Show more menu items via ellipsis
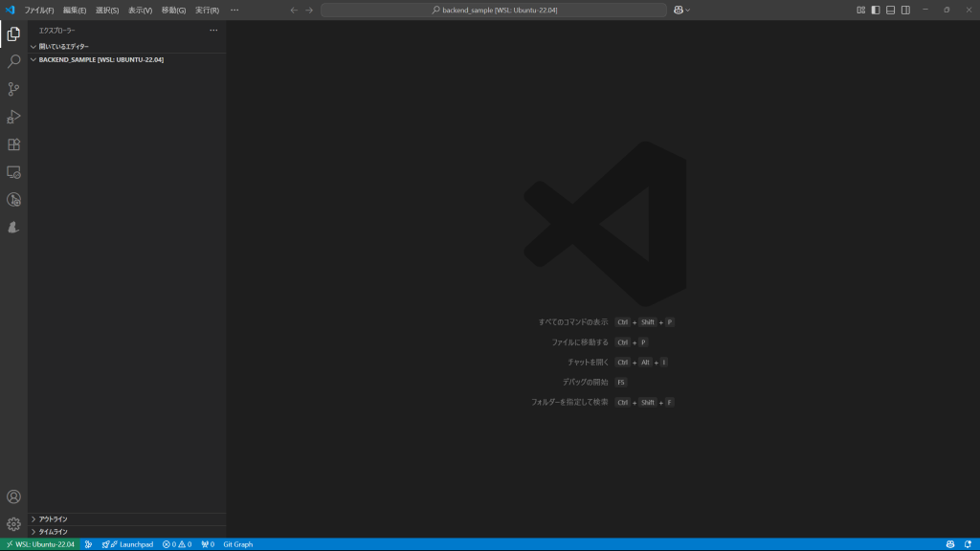 pyautogui.click(x=234, y=10)
